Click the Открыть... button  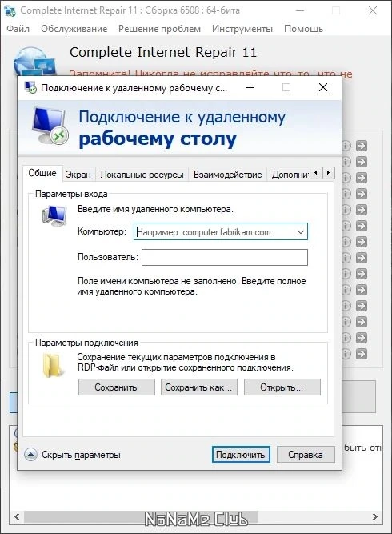click(x=282, y=387)
